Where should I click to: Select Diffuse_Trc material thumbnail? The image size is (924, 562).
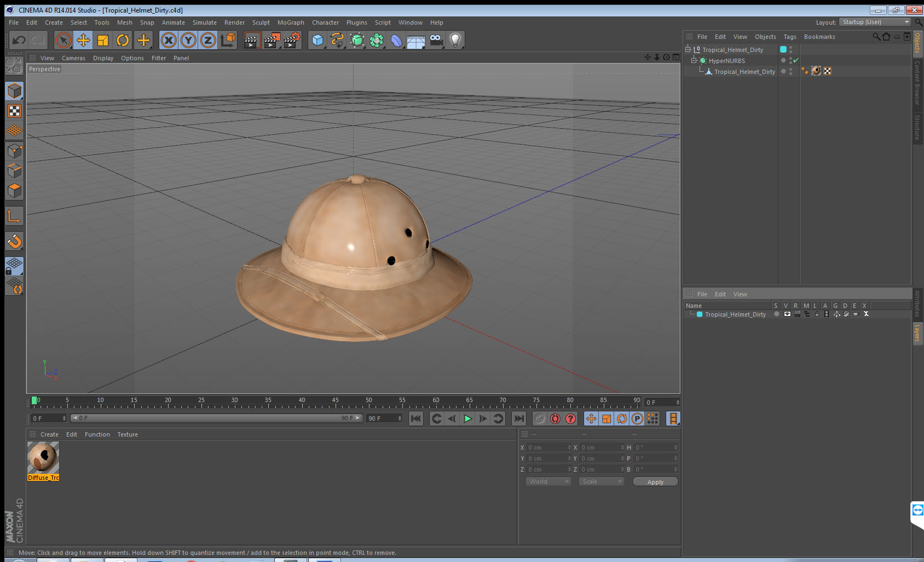pyautogui.click(x=43, y=458)
